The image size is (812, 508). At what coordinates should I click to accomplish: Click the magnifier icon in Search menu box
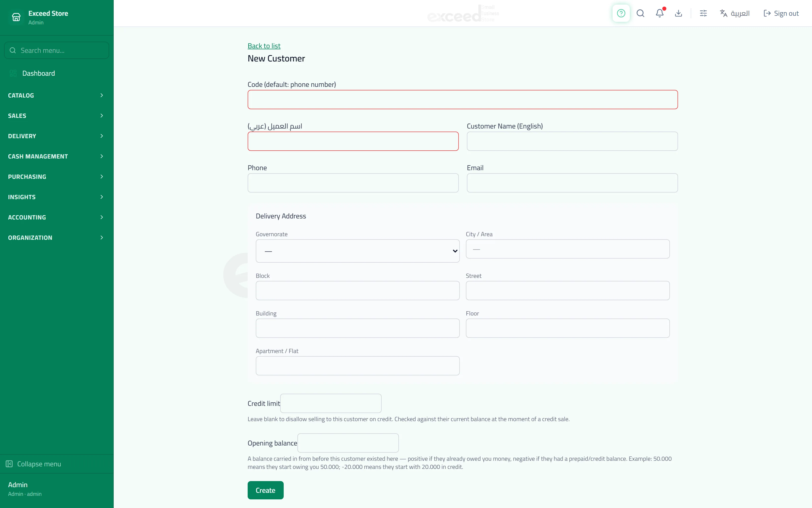(13, 50)
